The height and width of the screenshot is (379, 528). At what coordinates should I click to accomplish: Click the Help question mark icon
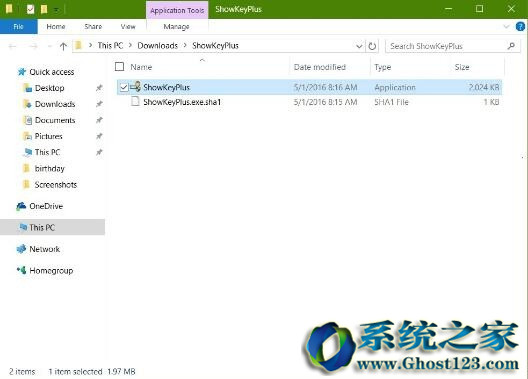(520, 26)
